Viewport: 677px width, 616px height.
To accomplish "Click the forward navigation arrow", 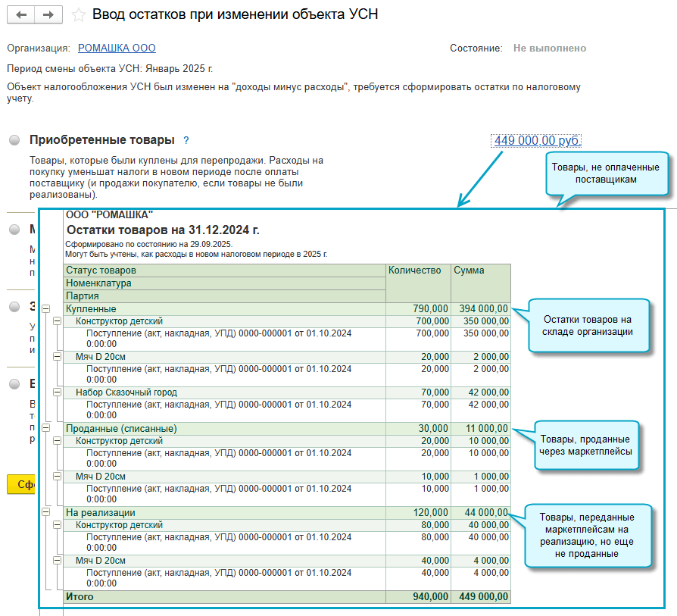I will point(48,14).
